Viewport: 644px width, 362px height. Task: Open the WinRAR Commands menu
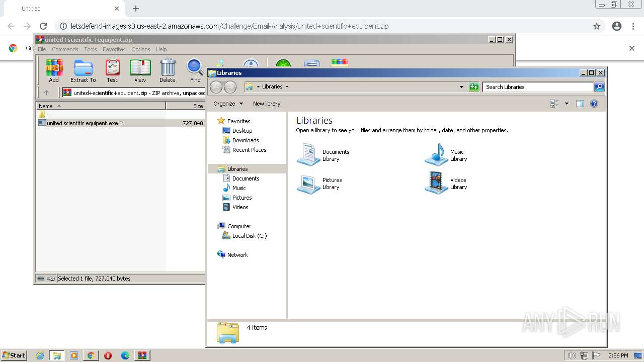coord(65,49)
